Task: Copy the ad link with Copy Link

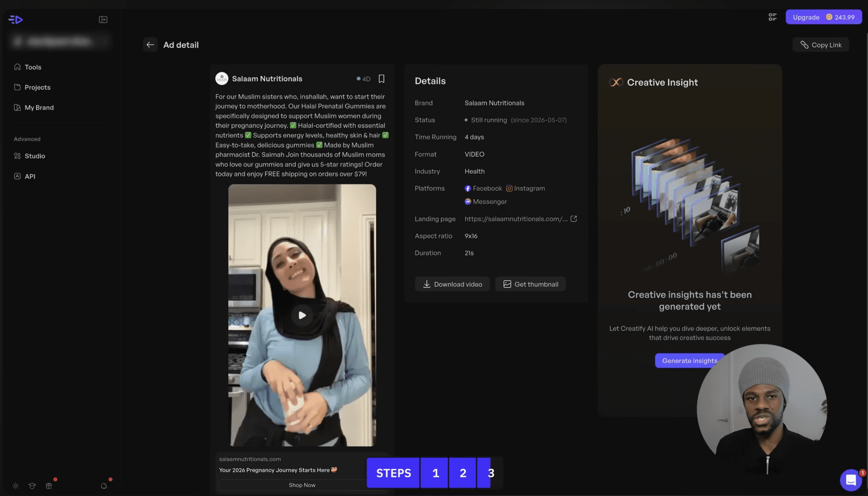Action: [820, 45]
